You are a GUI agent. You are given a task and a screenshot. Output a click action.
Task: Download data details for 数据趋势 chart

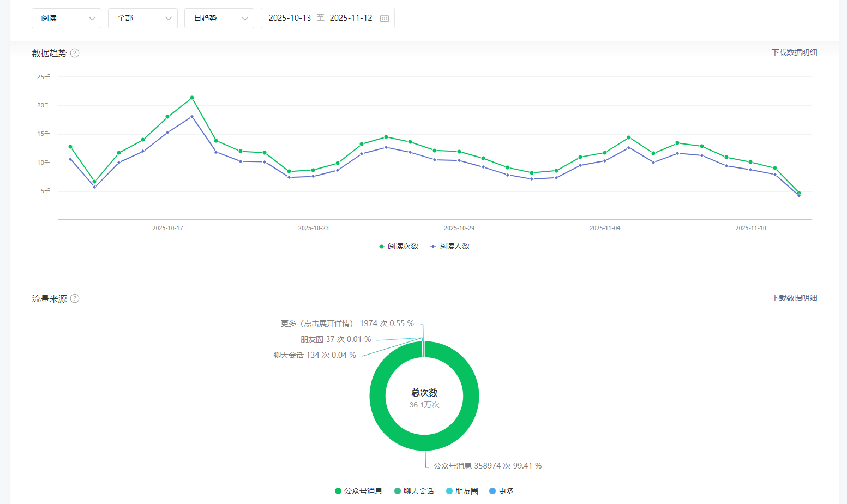(794, 52)
